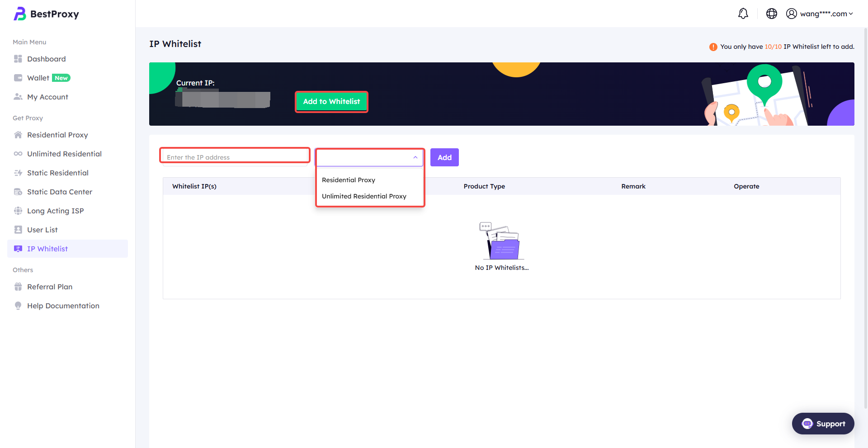
Task: Open the language globe icon
Action: [x=772, y=14]
